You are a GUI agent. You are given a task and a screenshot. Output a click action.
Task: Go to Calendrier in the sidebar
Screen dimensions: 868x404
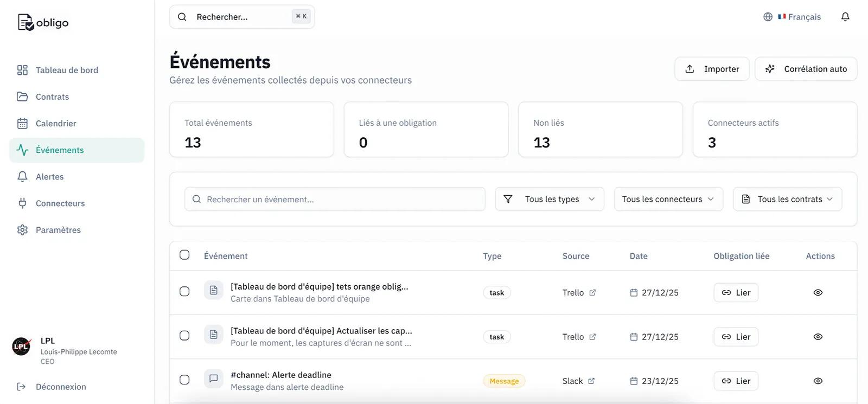(x=56, y=124)
